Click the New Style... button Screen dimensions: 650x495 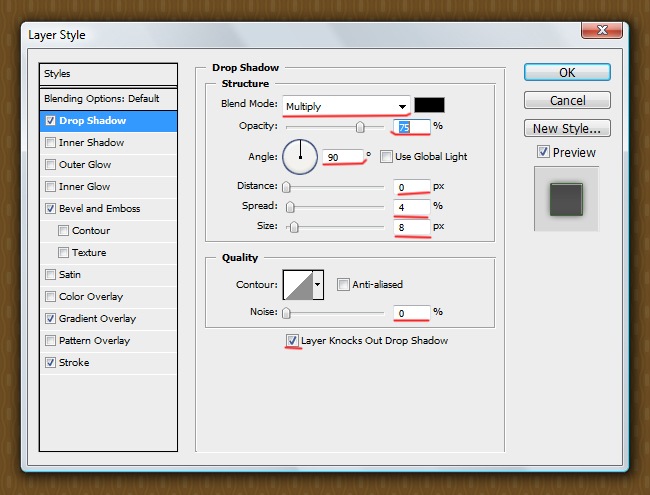click(567, 128)
